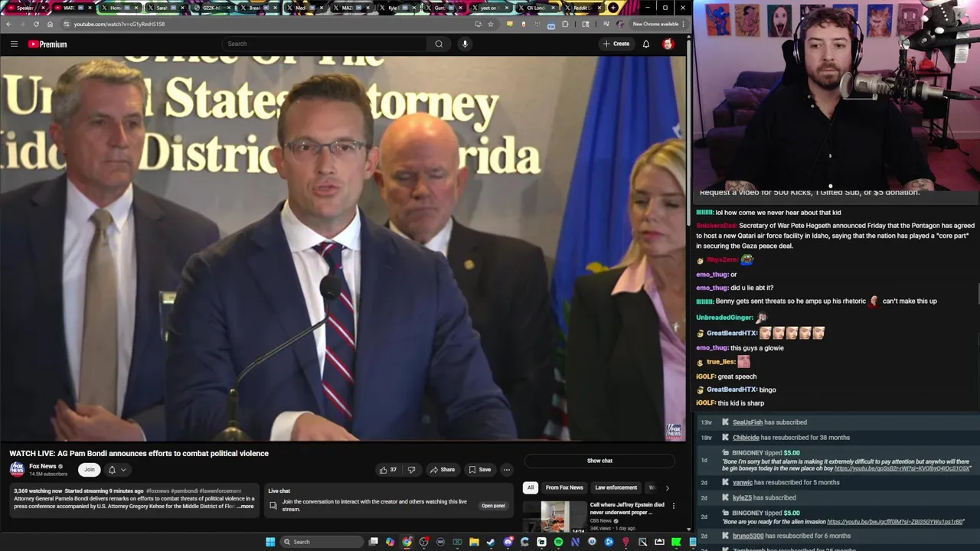The height and width of the screenshot is (551, 980).
Task: Click the youtube.com address bar
Action: point(268,24)
